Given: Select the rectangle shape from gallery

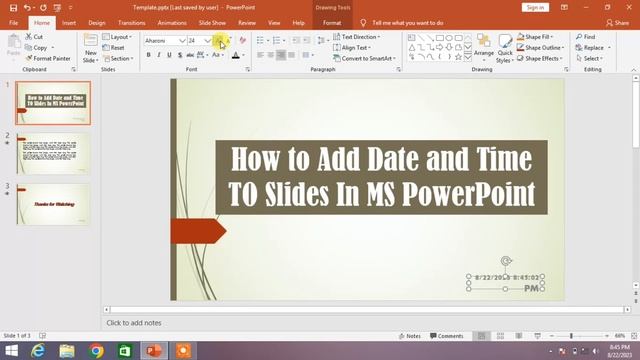Looking at the screenshot, I should click(440, 38).
